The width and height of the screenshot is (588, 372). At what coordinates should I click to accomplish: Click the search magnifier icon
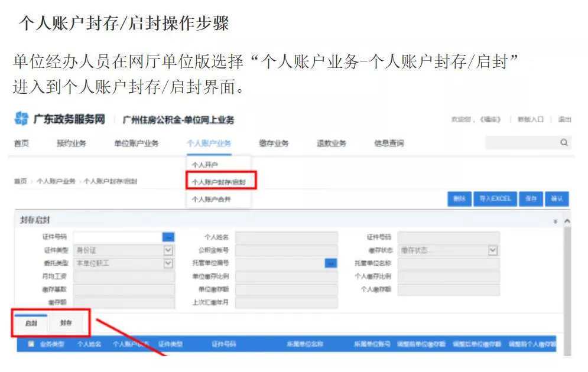tap(564, 142)
